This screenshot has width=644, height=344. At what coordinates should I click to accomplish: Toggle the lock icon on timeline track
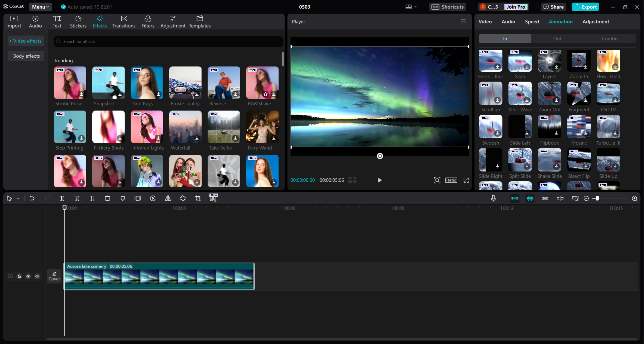coord(19,274)
